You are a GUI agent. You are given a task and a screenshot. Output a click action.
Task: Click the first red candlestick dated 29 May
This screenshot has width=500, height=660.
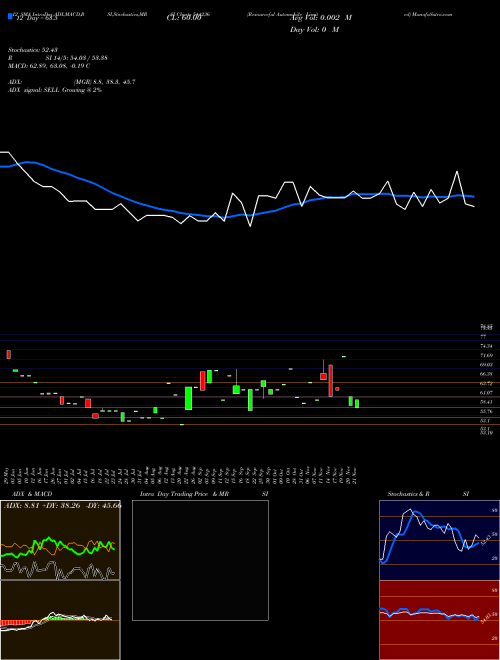[9, 354]
